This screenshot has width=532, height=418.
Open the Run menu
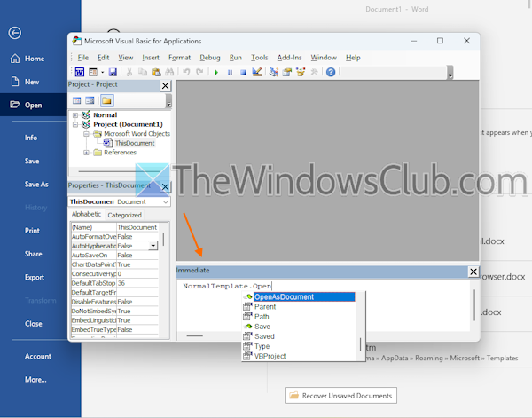point(236,58)
